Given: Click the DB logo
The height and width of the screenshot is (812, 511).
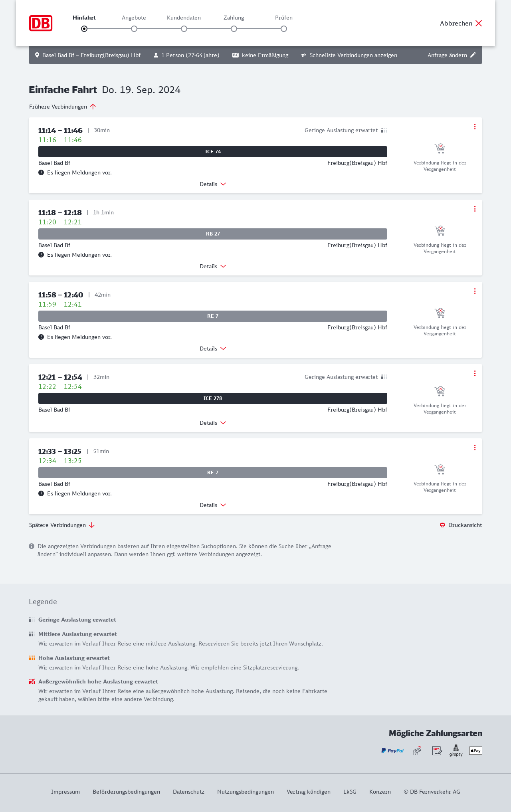Looking at the screenshot, I should click(41, 23).
